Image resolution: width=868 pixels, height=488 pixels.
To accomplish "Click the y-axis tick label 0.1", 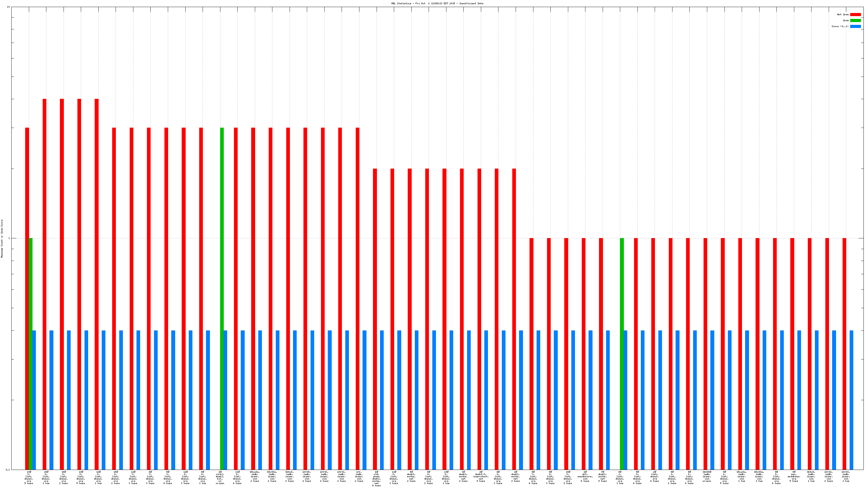I will [8, 469].
